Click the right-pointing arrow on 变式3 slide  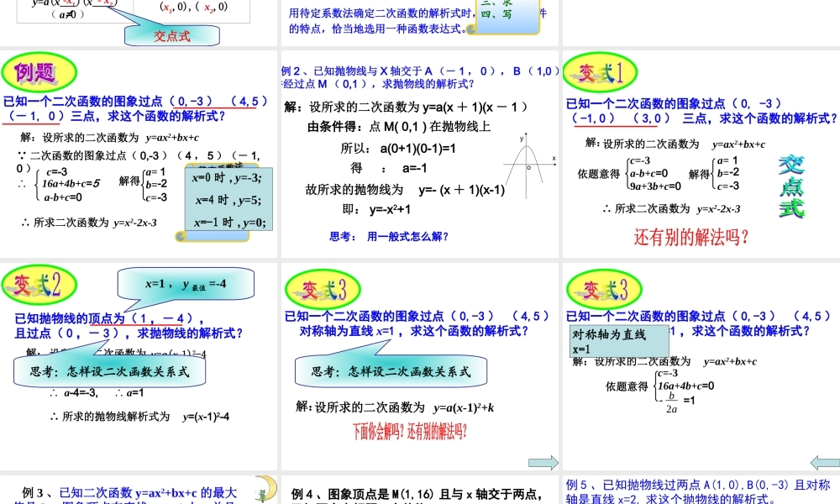543,463
